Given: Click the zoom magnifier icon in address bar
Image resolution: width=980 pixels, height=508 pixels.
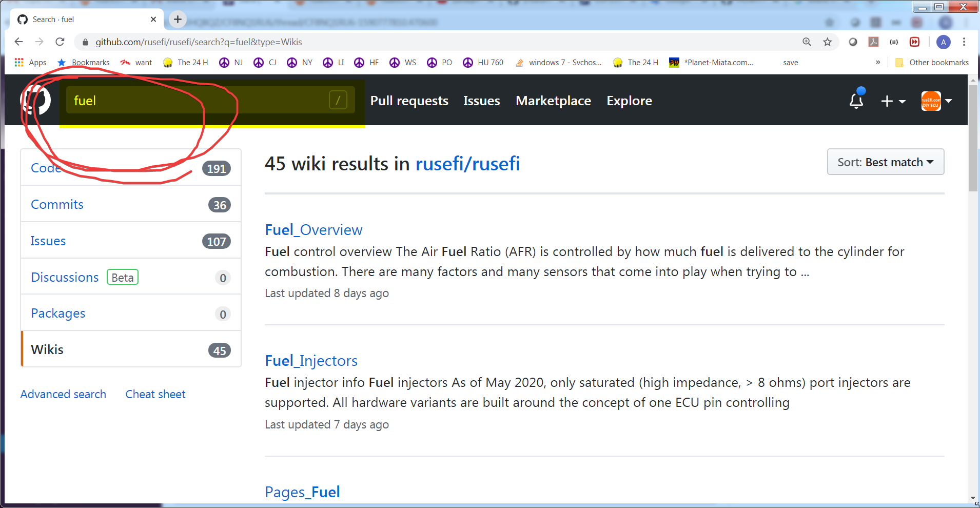Looking at the screenshot, I should pos(807,42).
